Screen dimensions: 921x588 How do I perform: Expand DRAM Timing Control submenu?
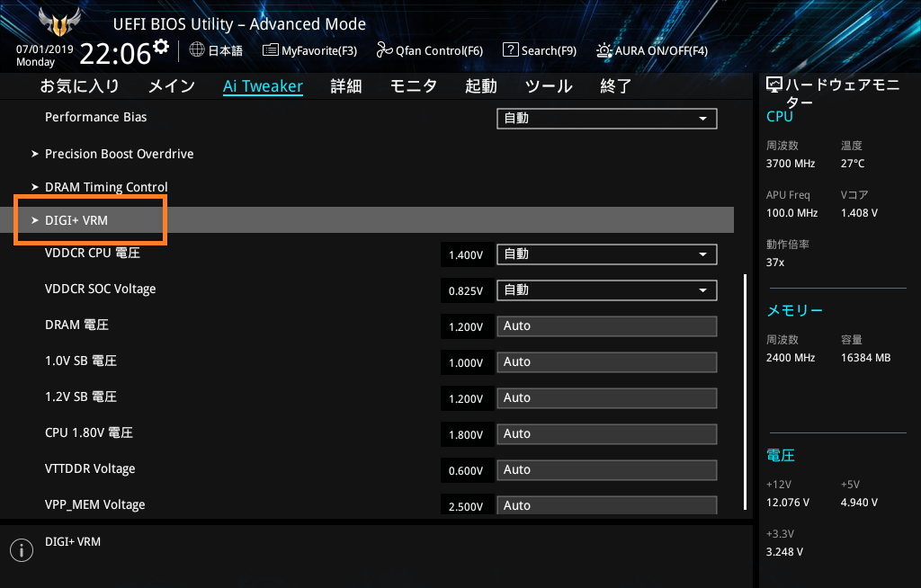tap(106, 187)
